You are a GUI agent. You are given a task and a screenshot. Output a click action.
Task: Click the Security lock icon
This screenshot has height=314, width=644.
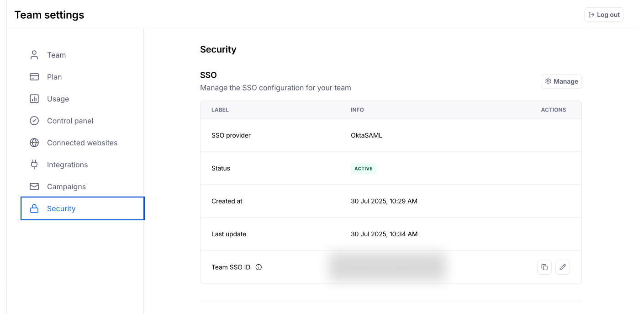point(34,208)
